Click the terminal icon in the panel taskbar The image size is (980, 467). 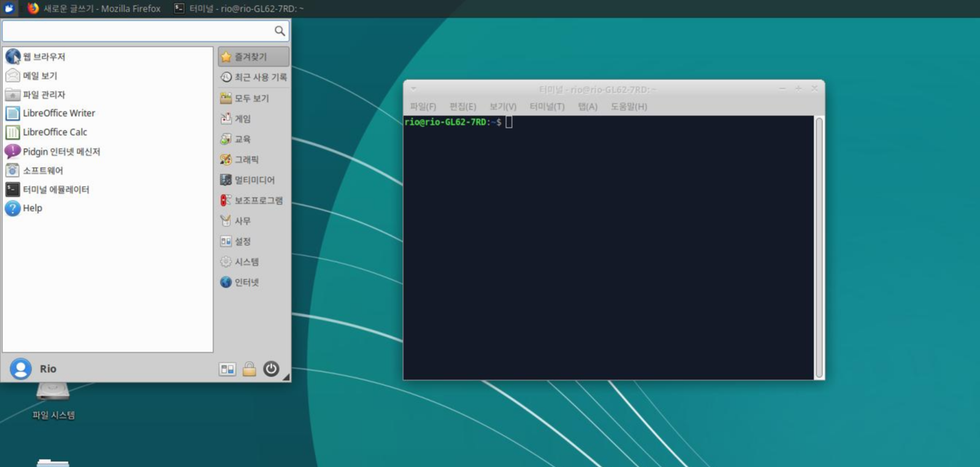click(179, 8)
